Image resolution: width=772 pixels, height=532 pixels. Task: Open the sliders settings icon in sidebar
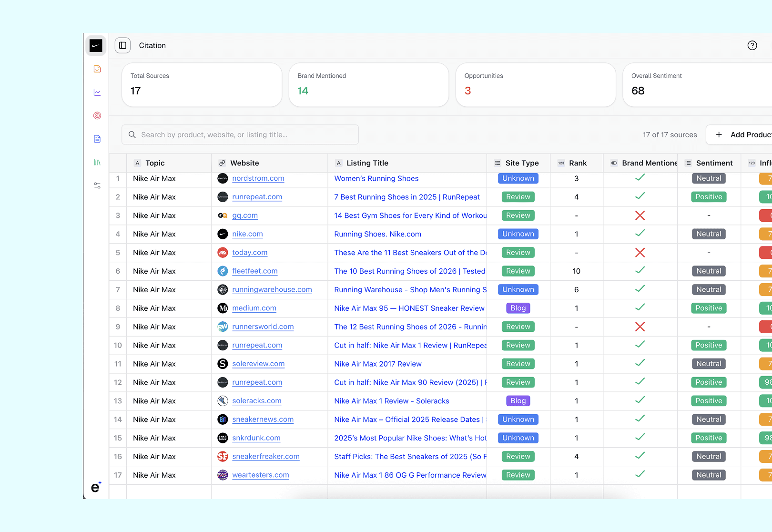[97, 185]
